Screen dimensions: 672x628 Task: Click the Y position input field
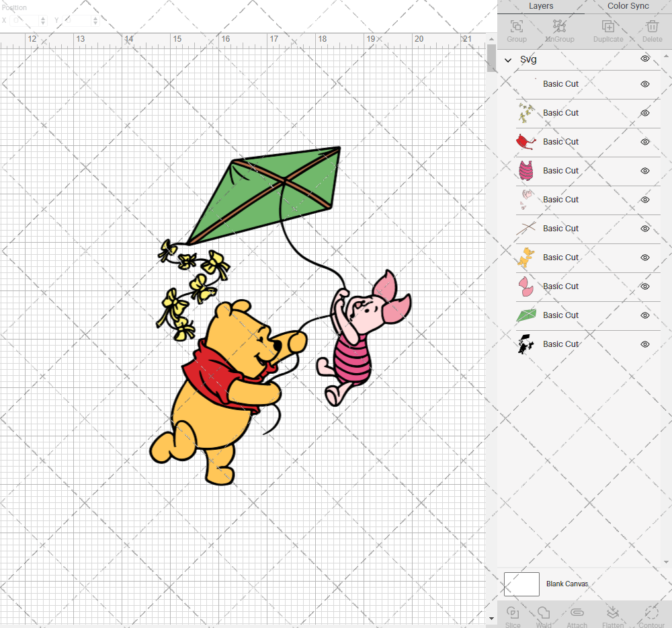77,21
